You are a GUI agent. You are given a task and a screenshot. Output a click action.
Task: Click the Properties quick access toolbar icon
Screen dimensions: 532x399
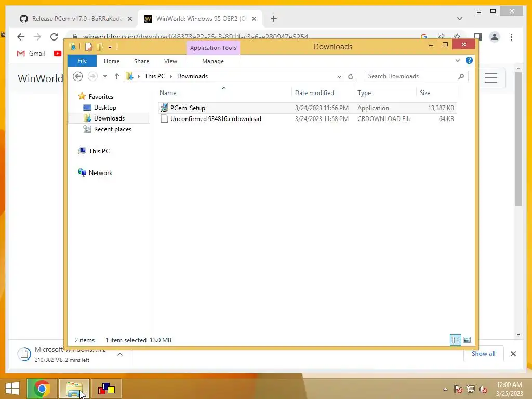(88, 47)
